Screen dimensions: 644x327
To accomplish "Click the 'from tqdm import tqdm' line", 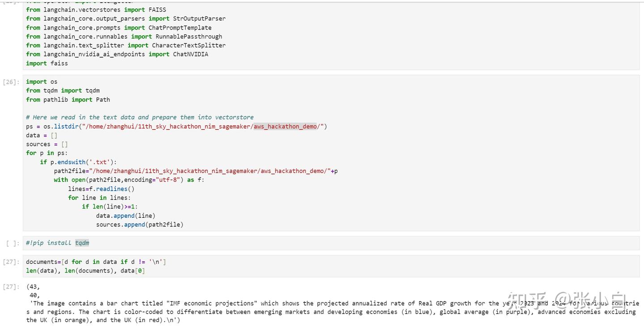I will (x=63, y=91).
